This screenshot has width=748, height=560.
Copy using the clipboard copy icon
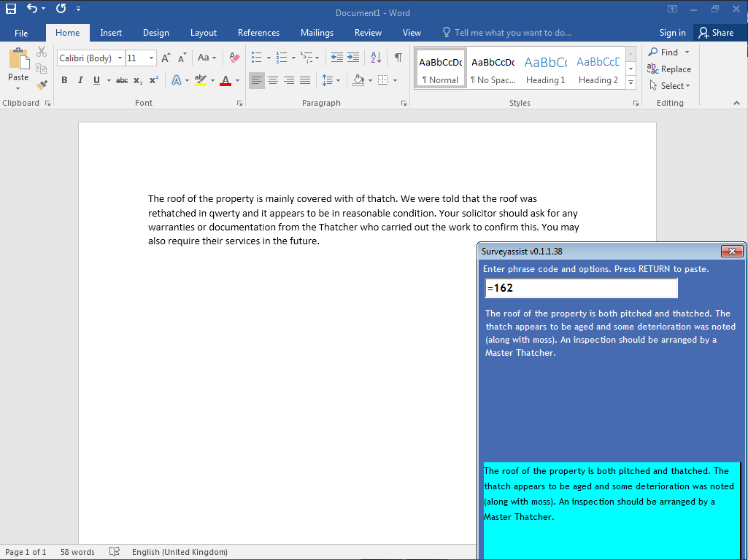pyautogui.click(x=42, y=68)
